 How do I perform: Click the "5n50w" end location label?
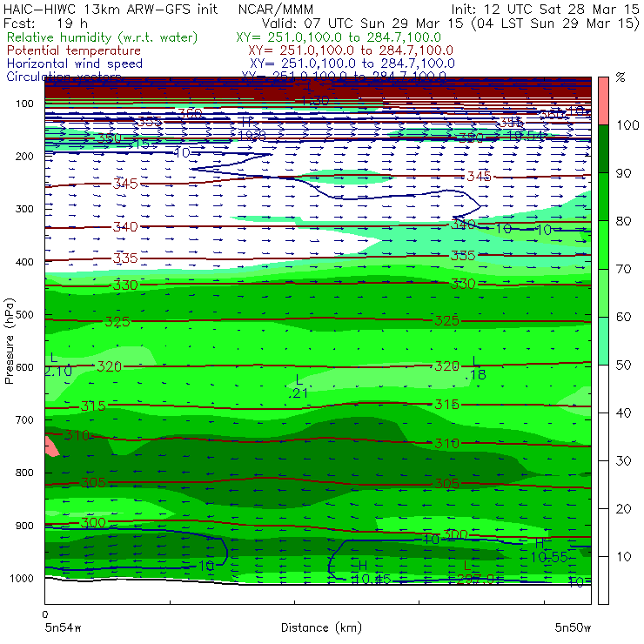(573, 627)
